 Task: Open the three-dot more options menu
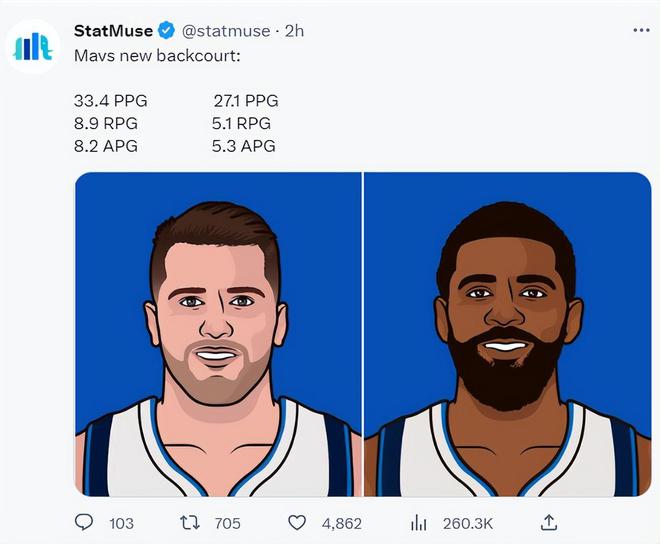point(641,30)
